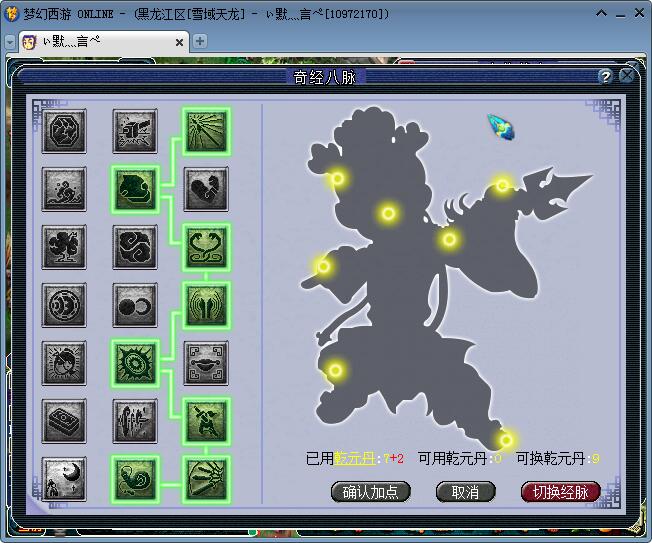Select the cracked octagon skill icon
Viewport: 652px width, 543px height.
click(64, 131)
